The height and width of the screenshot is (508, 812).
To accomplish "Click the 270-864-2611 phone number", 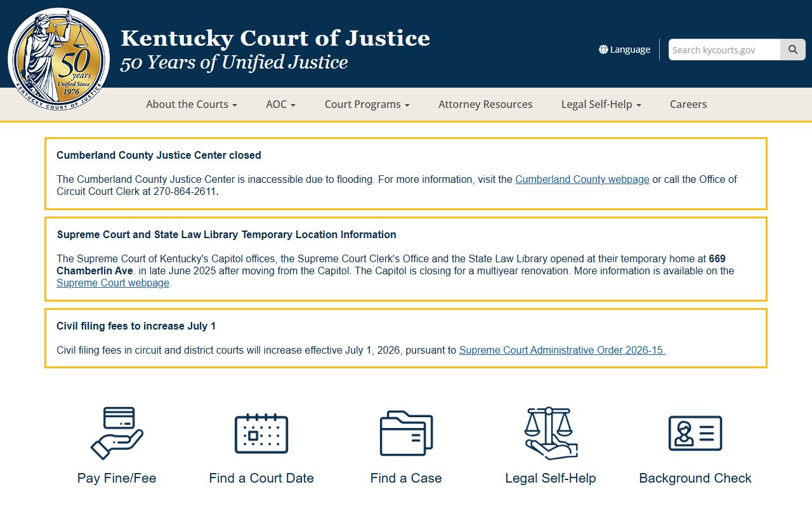I will coord(185,191).
